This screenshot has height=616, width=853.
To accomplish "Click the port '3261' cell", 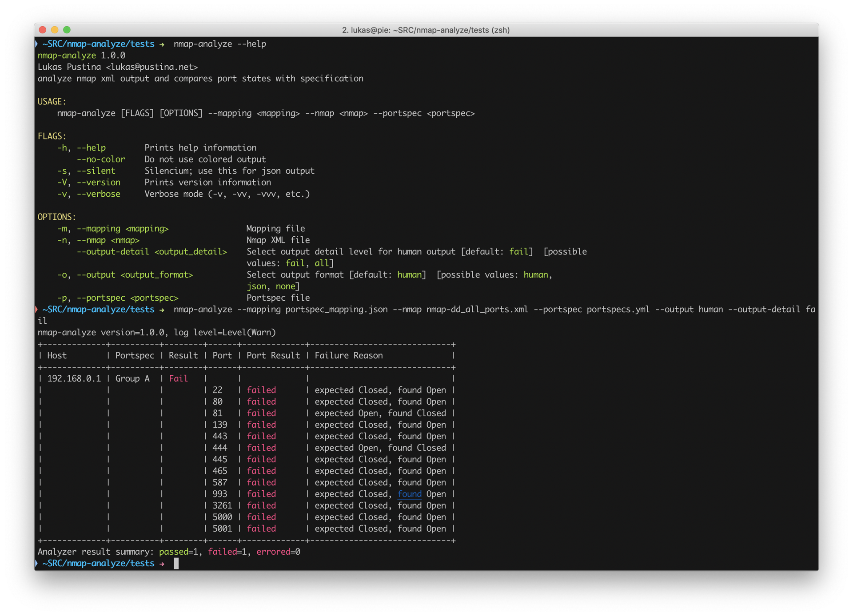I will click(x=223, y=505).
